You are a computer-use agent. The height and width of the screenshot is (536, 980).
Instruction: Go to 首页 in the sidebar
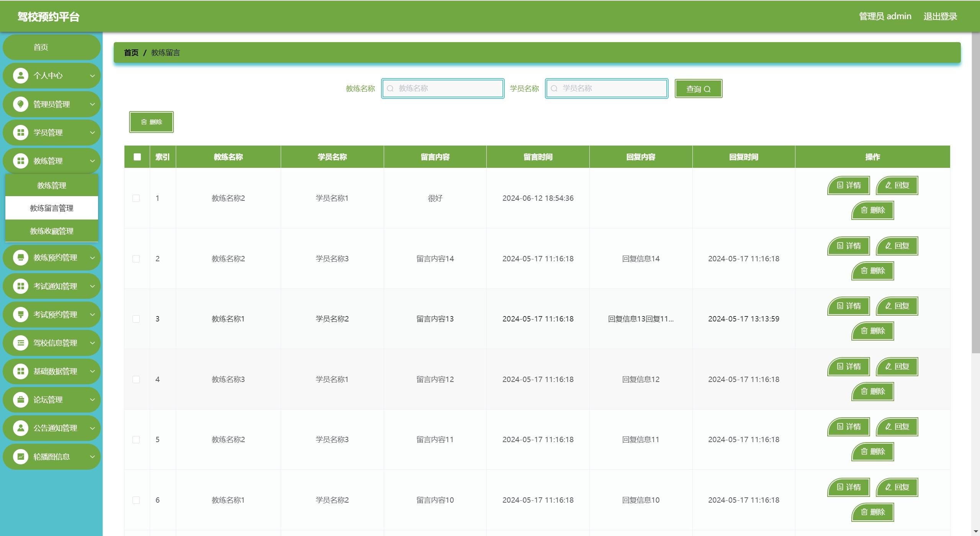click(x=41, y=47)
